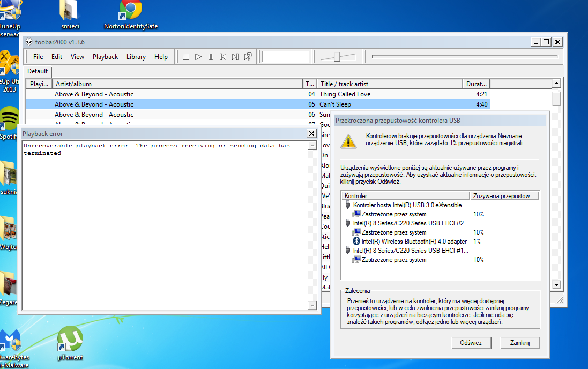
Task: Click the Zamknij button
Action: (520, 343)
